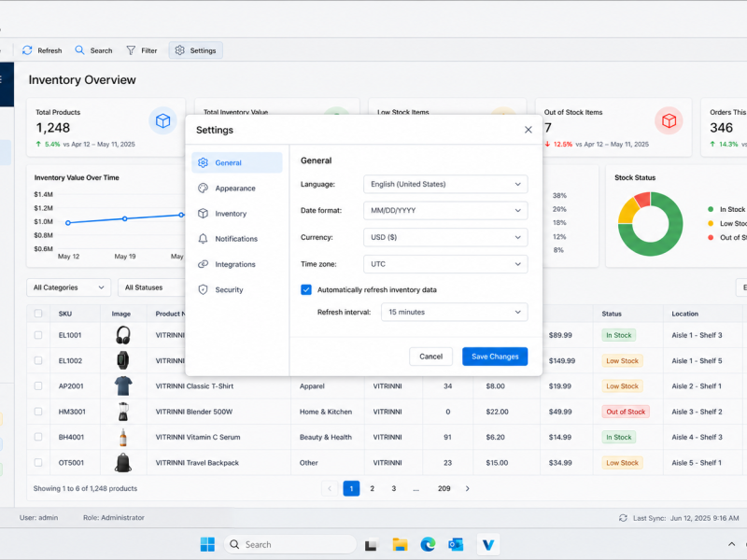
Task: Click the current page 1 button
Action: point(351,488)
